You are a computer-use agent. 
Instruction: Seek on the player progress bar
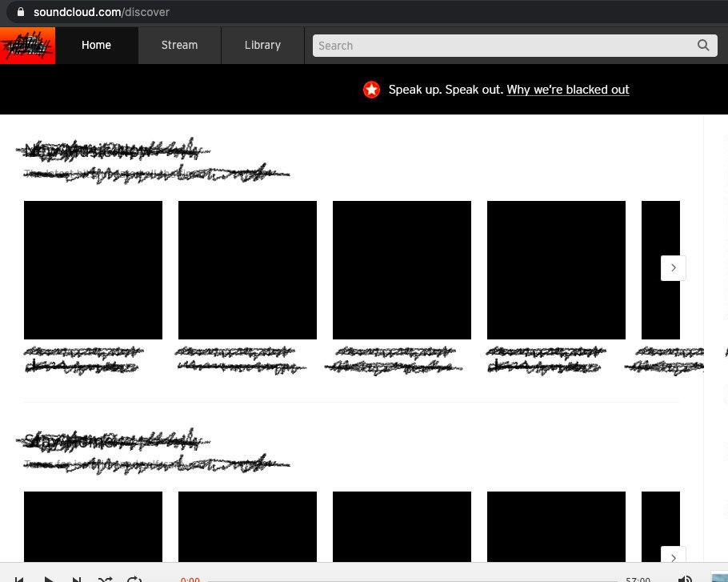pos(412,580)
